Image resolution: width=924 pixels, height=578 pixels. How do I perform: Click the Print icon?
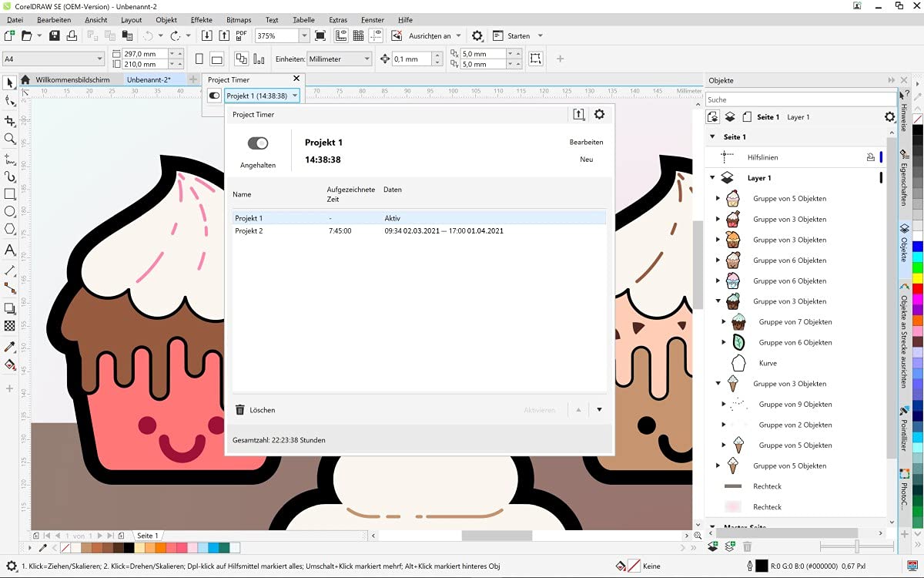coord(72,35)
